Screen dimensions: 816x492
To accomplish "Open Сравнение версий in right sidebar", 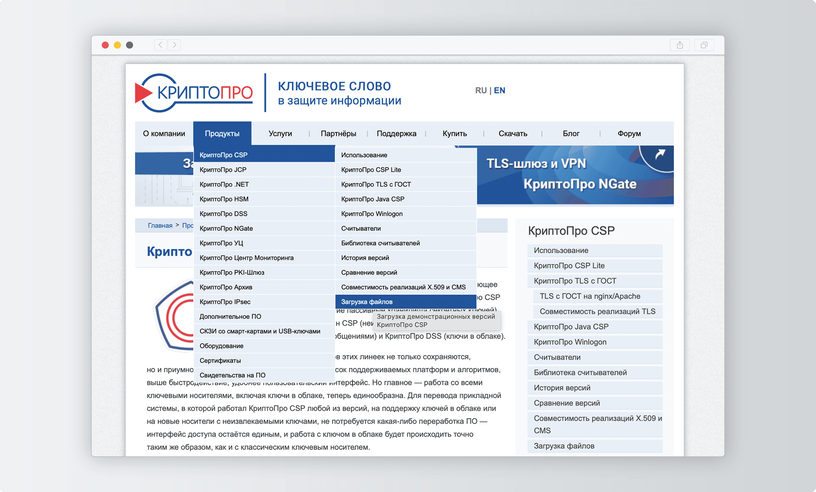I will click(x=595, y=403).
